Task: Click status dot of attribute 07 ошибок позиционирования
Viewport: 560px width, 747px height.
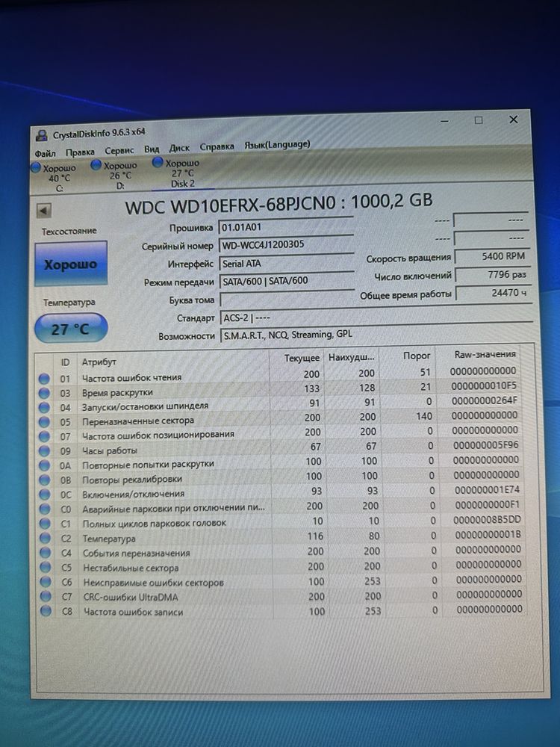Action: tap(44, 436)
